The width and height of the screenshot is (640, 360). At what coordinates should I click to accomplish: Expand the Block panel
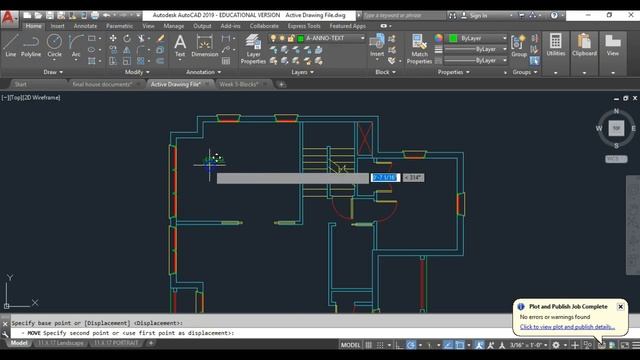(385, 72)
